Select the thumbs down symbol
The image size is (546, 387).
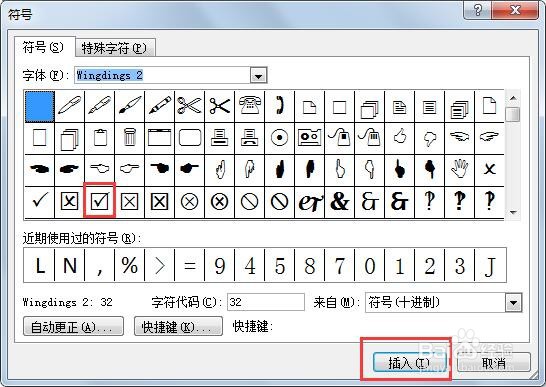429,138
